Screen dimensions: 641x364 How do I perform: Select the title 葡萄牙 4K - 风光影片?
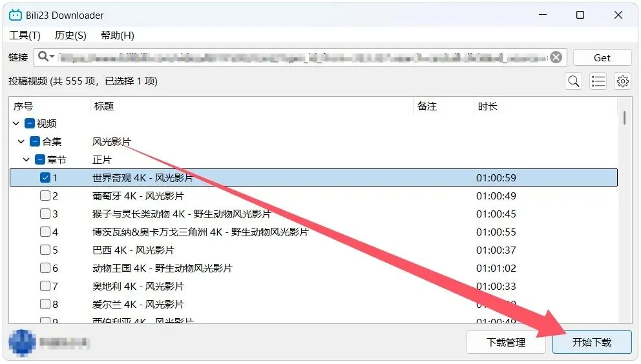tap(138, 196)
